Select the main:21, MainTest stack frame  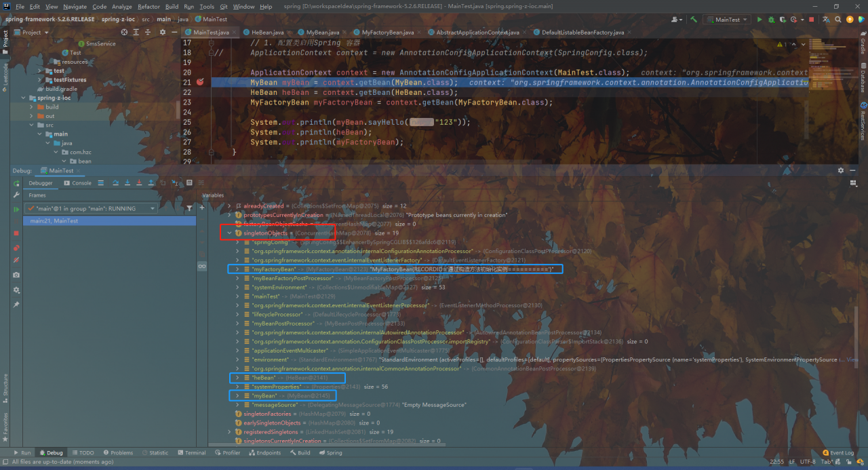point(110,221)
